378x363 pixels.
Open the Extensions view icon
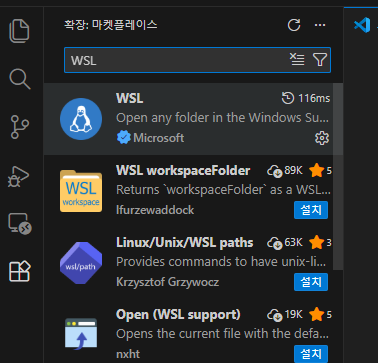tap(20, 271)
